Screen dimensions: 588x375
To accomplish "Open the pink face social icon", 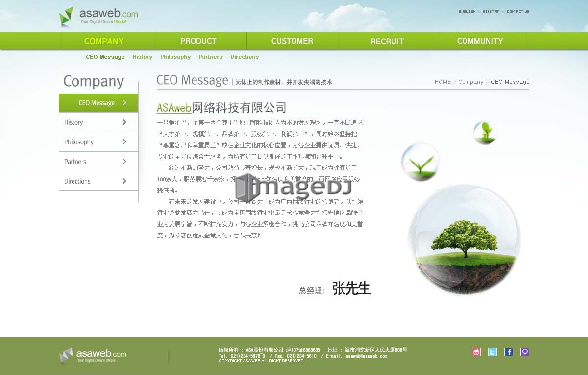I will tap(476, 352).
